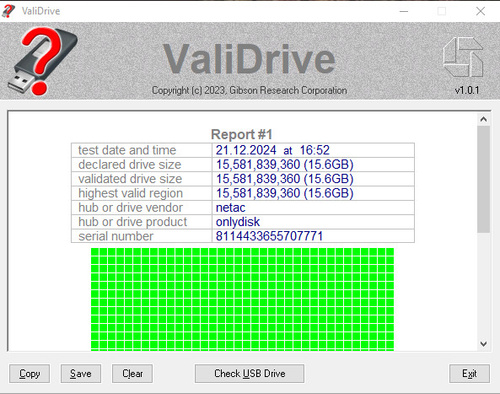
Task: Click the USB drive question mark logo
Action: click(43, 62)
